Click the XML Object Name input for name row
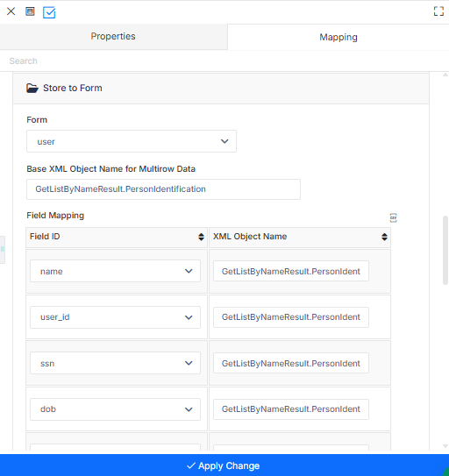Screen dimensions: 449x476 click(x=291, y=271)
